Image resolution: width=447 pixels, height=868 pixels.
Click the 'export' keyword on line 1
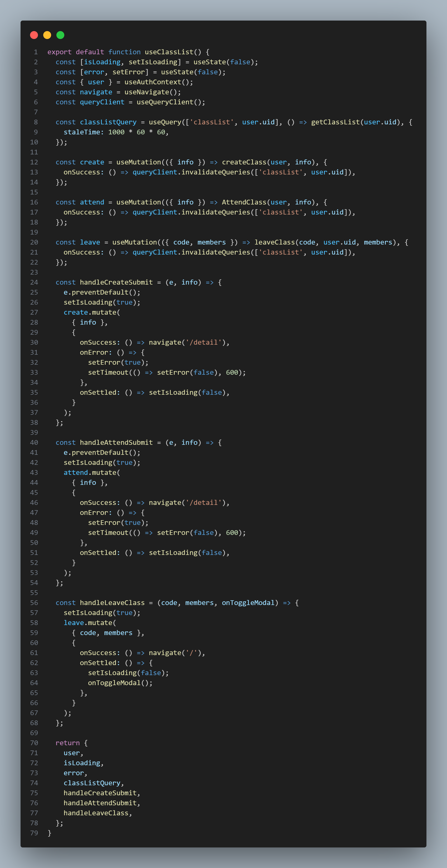(59, 52)
